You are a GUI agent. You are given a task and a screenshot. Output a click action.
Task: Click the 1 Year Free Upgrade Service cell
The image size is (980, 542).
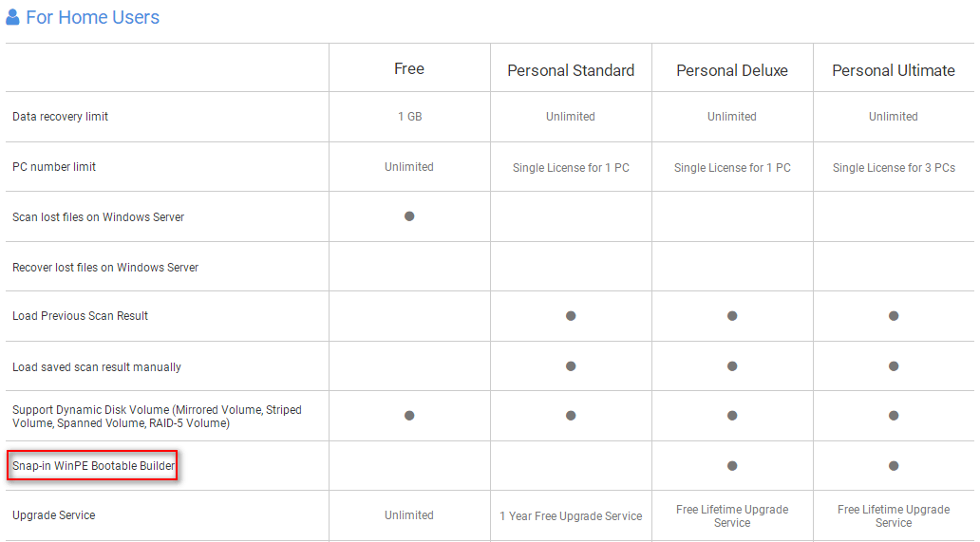coord(571,516)
